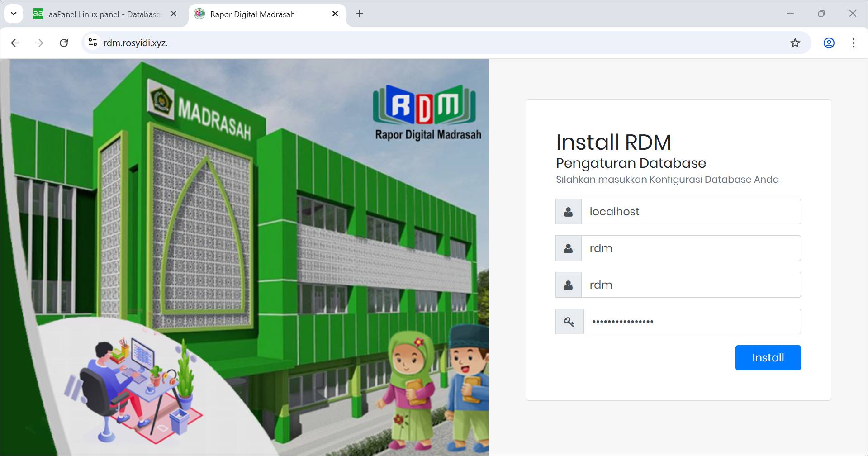Switch to the aaPanel Linux panel tab

[x=100, y=14]
